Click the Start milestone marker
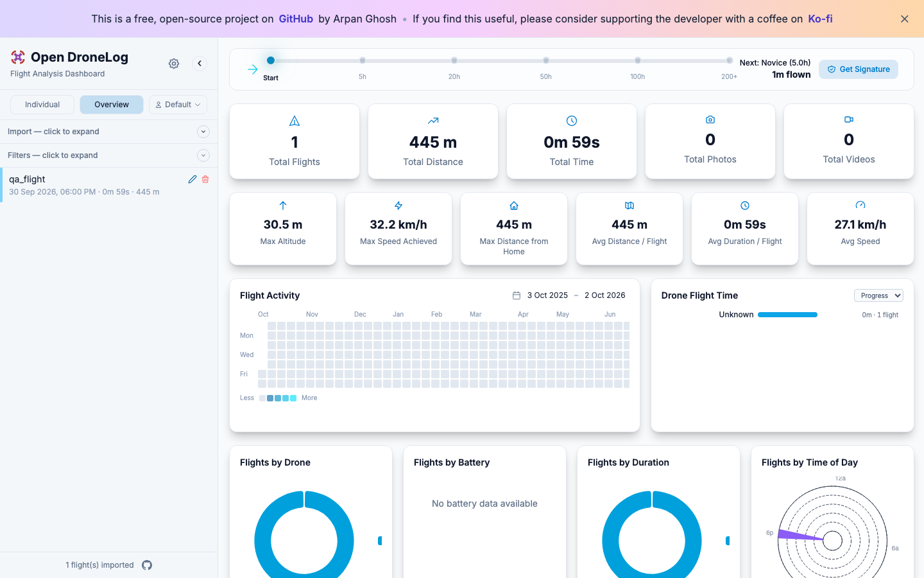This screenshot has width=924, height=578. click(271, 60)
